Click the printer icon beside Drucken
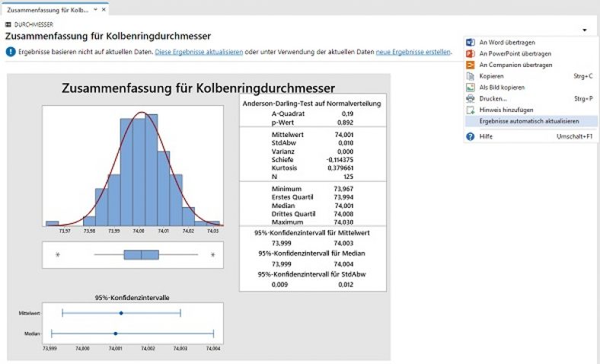Screen dimensions: 600x364 470,99
